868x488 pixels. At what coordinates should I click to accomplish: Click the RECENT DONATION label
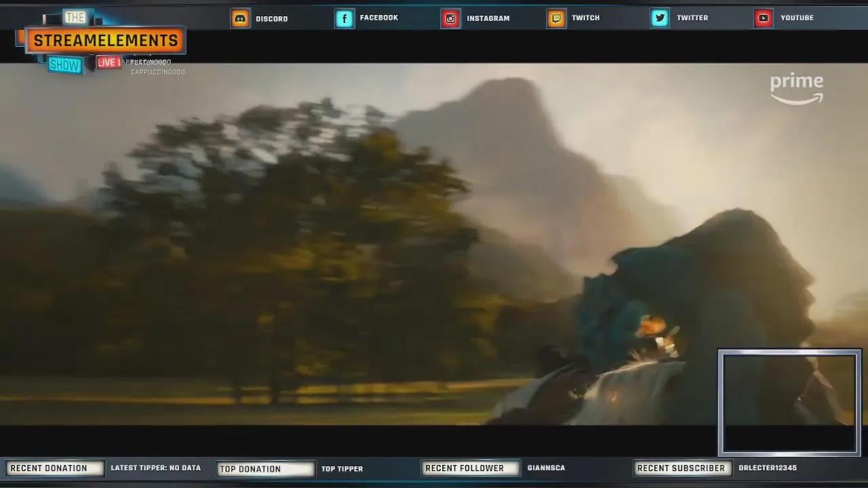[x=54, y=468]
